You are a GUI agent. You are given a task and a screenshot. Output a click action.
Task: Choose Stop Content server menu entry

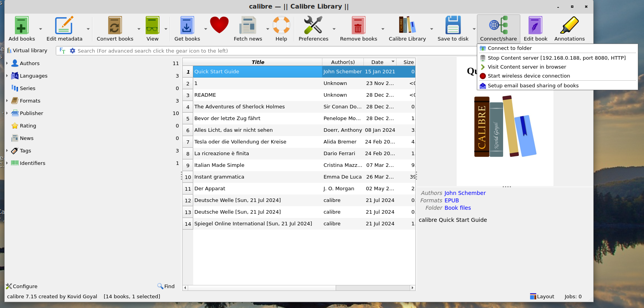[x=557, y=58]
